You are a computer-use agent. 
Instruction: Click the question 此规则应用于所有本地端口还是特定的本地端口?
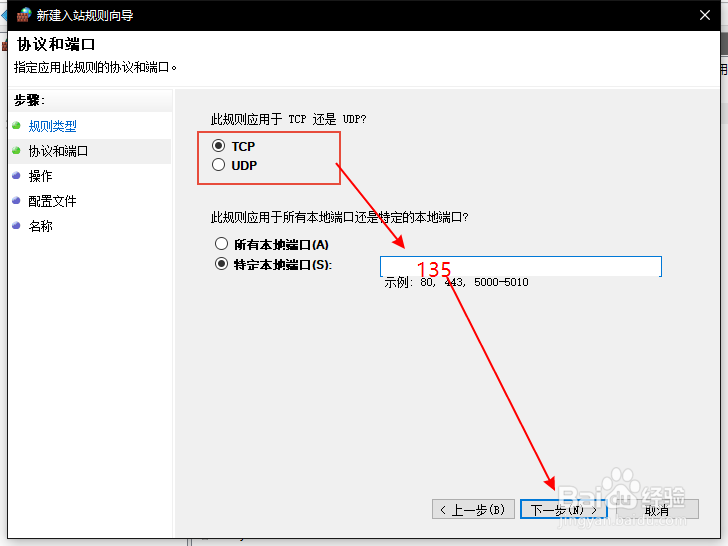339,217
